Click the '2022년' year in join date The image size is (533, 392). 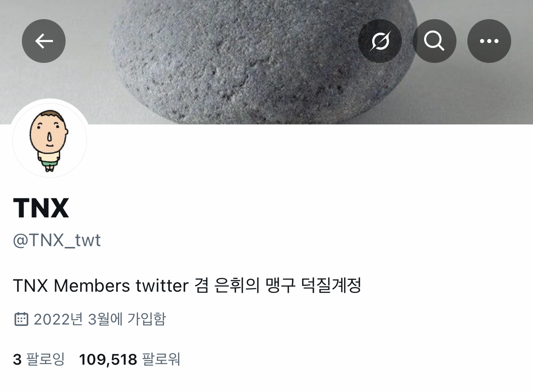[58, 319]
